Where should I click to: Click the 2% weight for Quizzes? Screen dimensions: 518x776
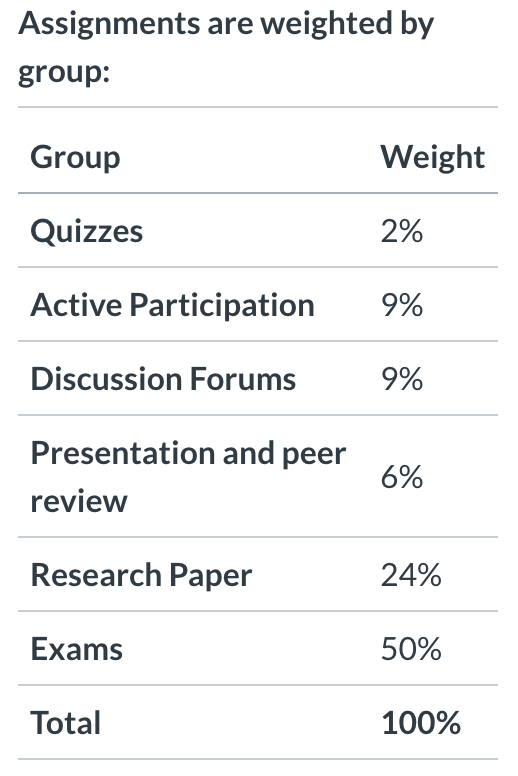pos(402,231)
